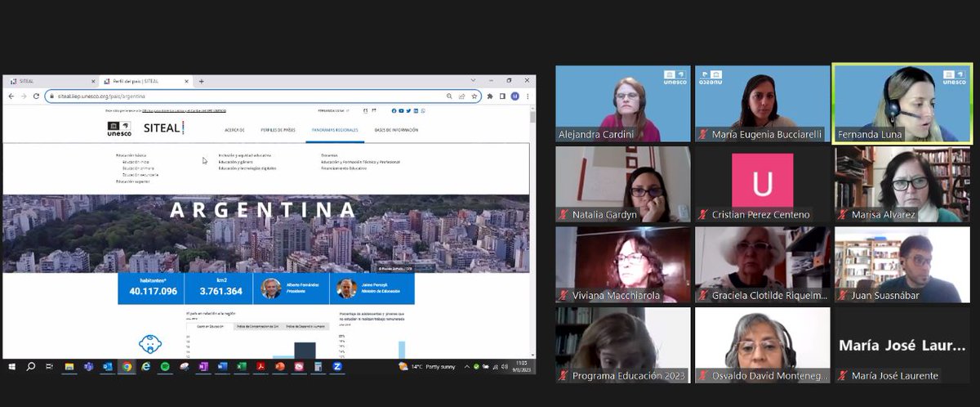Open the PANORAMAS REGIONALES menu

(336, 130)
